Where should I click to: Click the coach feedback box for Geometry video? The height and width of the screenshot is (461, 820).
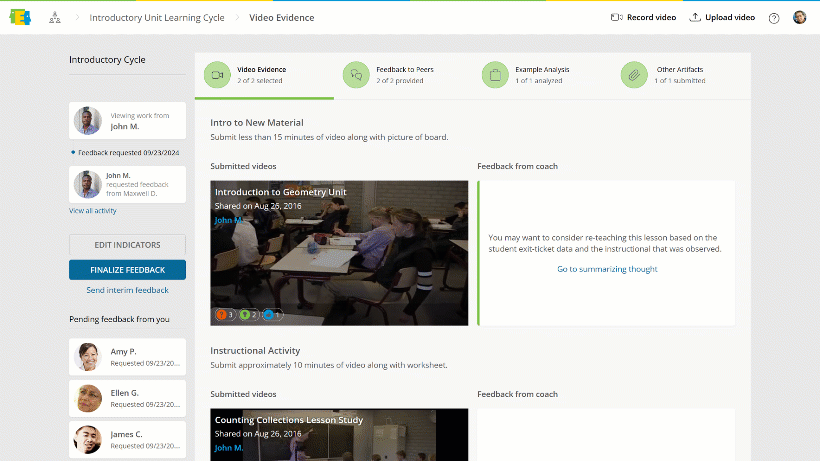pos(606,253)
